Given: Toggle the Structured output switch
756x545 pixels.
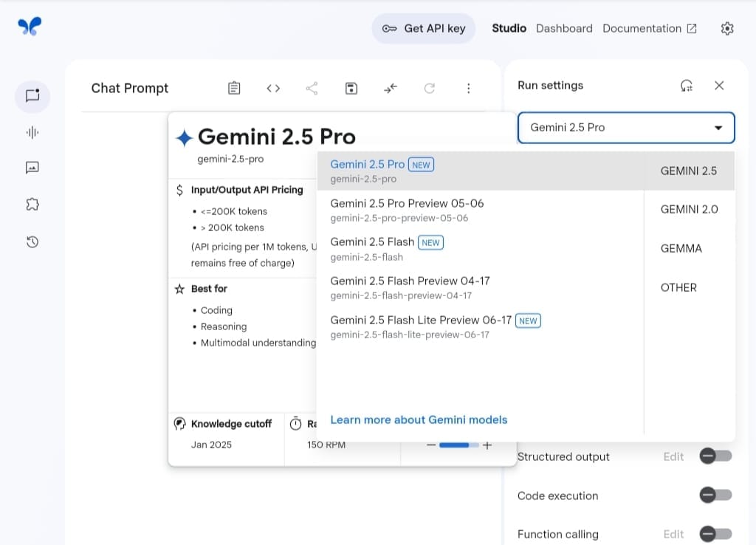Looking at the screenshot, I should click(x=715, y=456).
